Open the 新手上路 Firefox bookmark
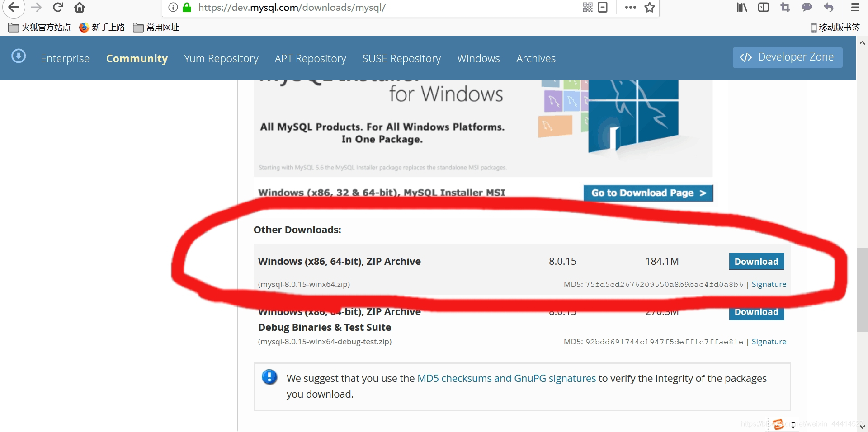The height and width of the screenshot is (432, 868). (102, 28)
